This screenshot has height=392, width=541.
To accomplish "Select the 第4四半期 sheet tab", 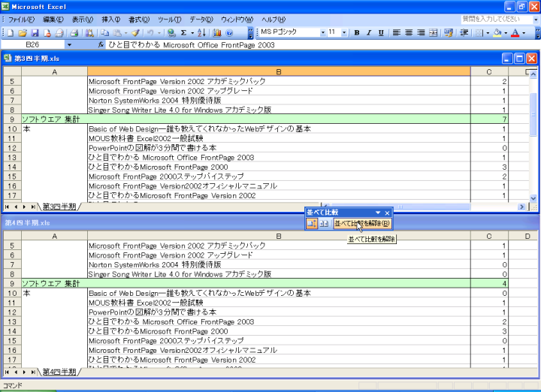I will 59,372.
